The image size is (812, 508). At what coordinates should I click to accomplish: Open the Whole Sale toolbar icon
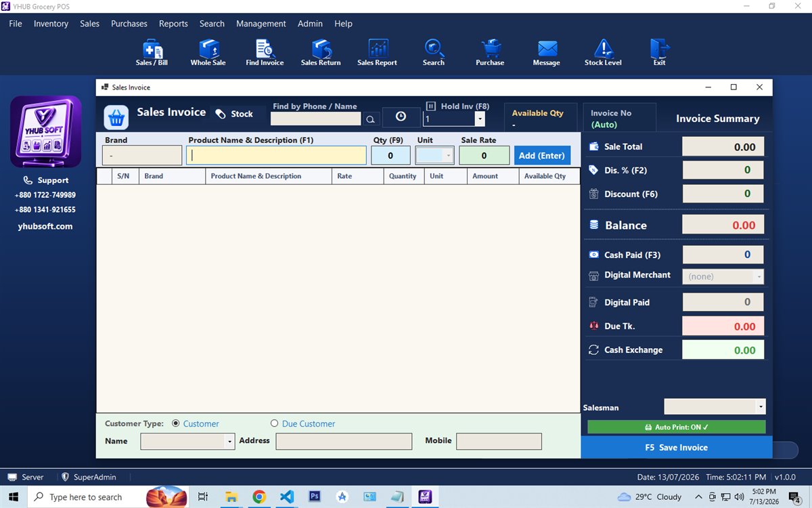click(208, 53)
